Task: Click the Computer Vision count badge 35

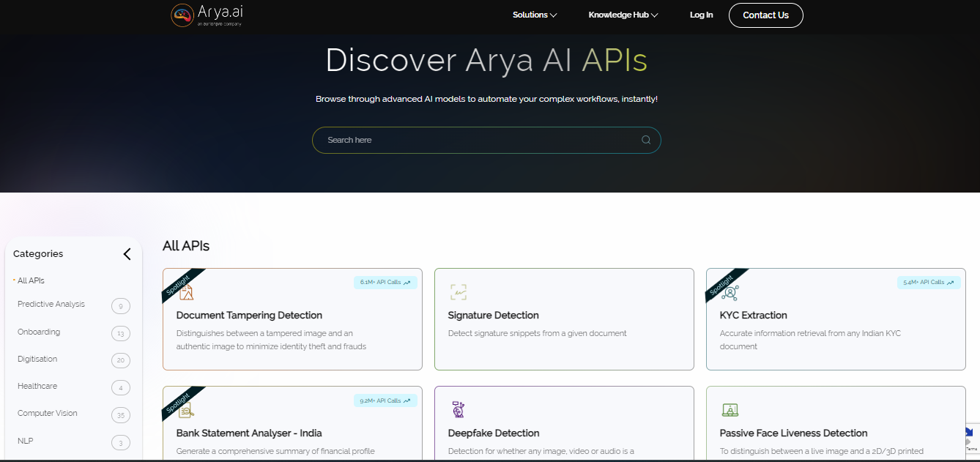Action: pos(121,415)
